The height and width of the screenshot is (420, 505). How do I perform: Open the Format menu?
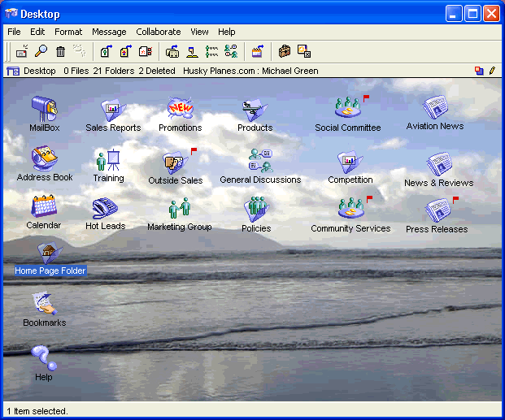[68, 32]
